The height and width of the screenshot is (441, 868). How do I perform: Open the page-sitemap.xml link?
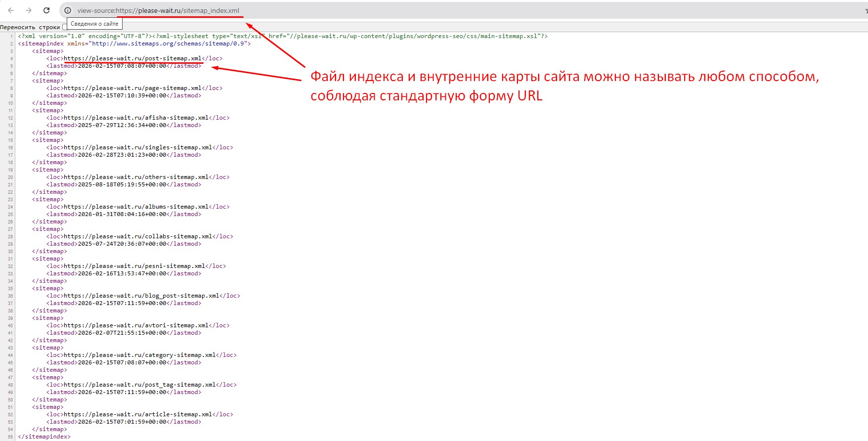(132, 88)
